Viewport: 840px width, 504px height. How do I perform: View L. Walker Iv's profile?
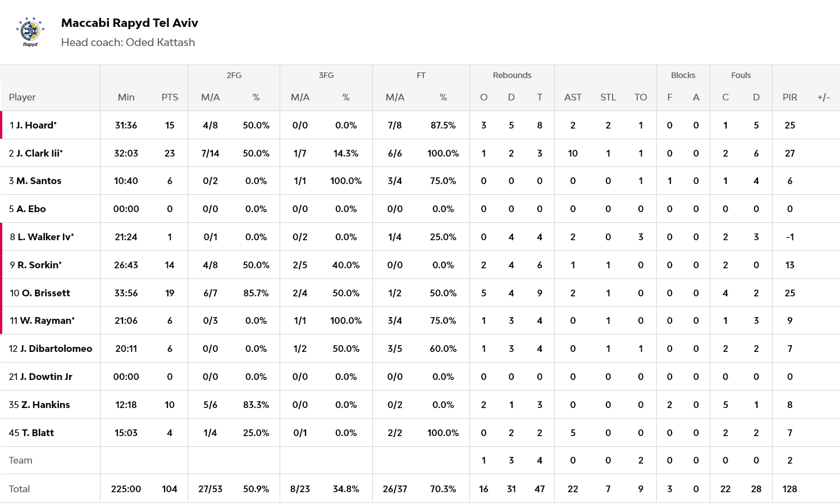(45, 237)
